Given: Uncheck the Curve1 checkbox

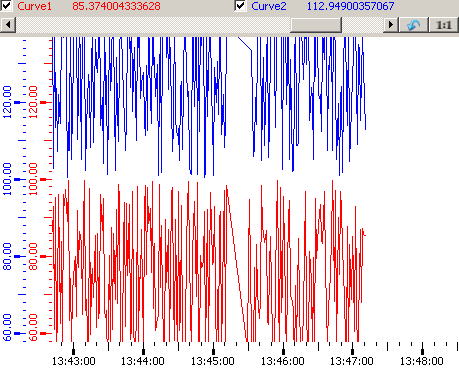Looking at the screenshot, I should tap(6, 6).
